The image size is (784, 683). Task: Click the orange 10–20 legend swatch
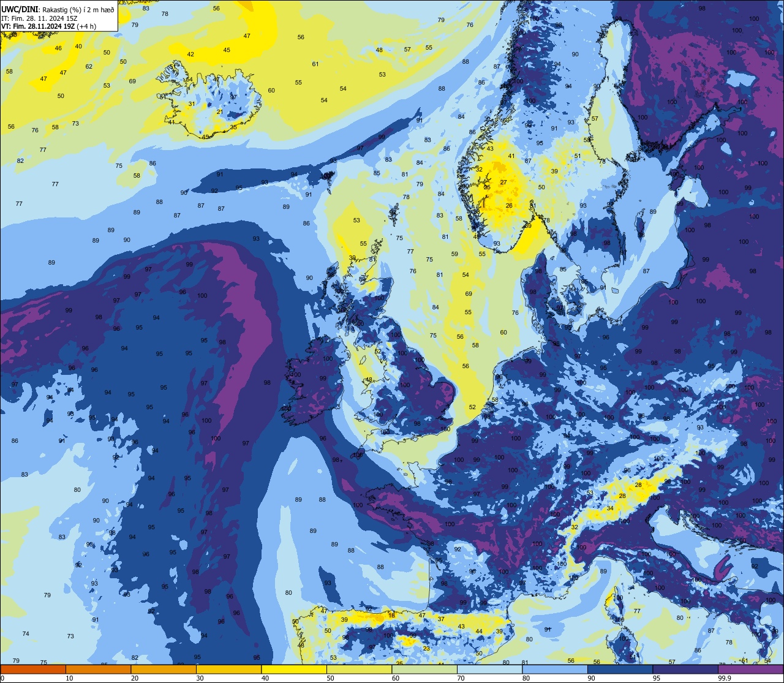click(98, 669)
